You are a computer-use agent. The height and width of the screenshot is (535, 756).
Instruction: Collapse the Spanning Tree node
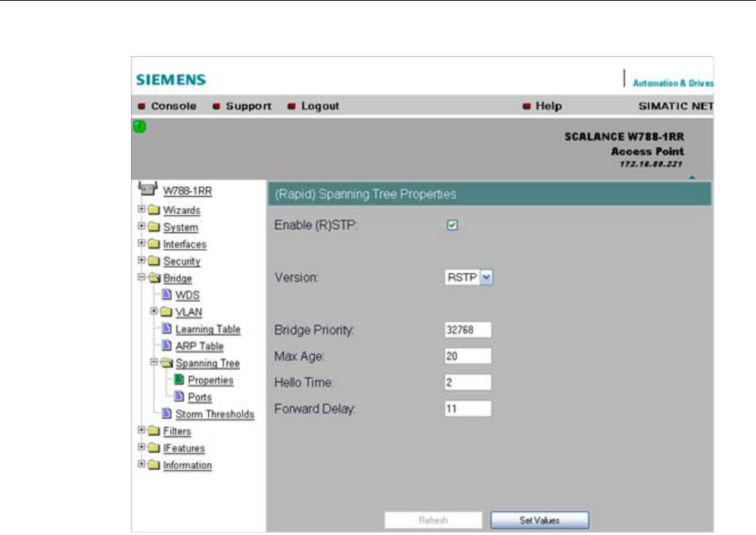pyautogui.click(x=154, y=362)
